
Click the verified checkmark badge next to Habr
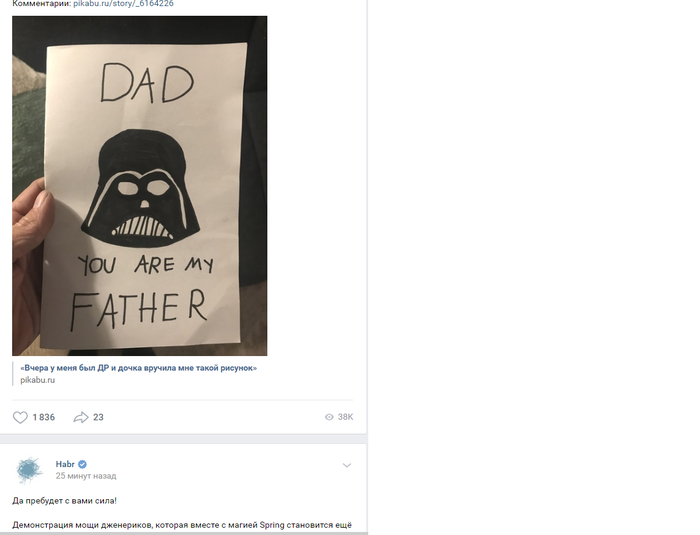82,464
